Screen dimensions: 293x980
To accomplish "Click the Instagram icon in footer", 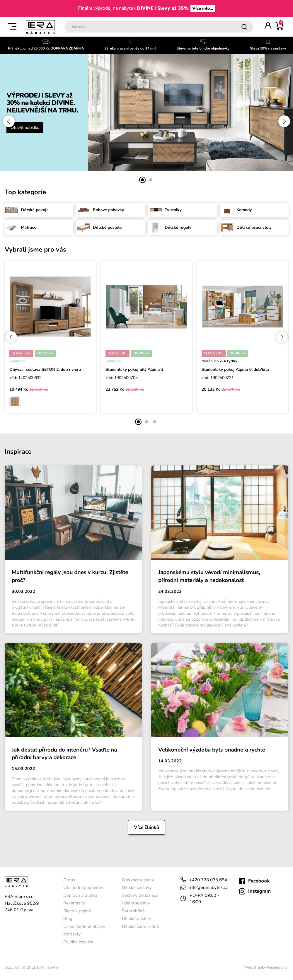I will [x=242, y=891].
